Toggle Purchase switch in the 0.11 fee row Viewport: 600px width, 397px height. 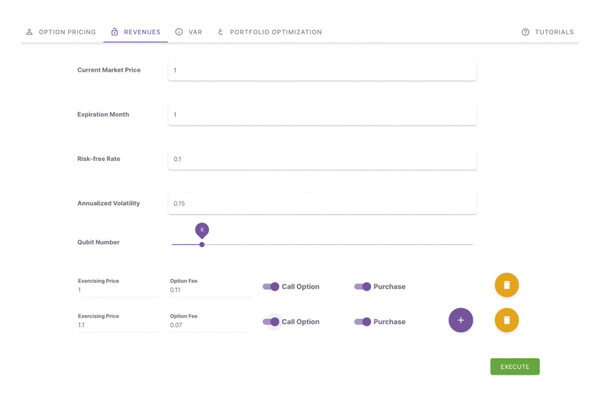point(363,287)
